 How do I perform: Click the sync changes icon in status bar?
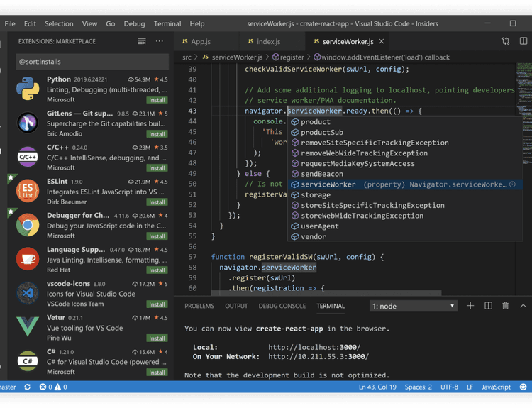(x=28, y=387)
